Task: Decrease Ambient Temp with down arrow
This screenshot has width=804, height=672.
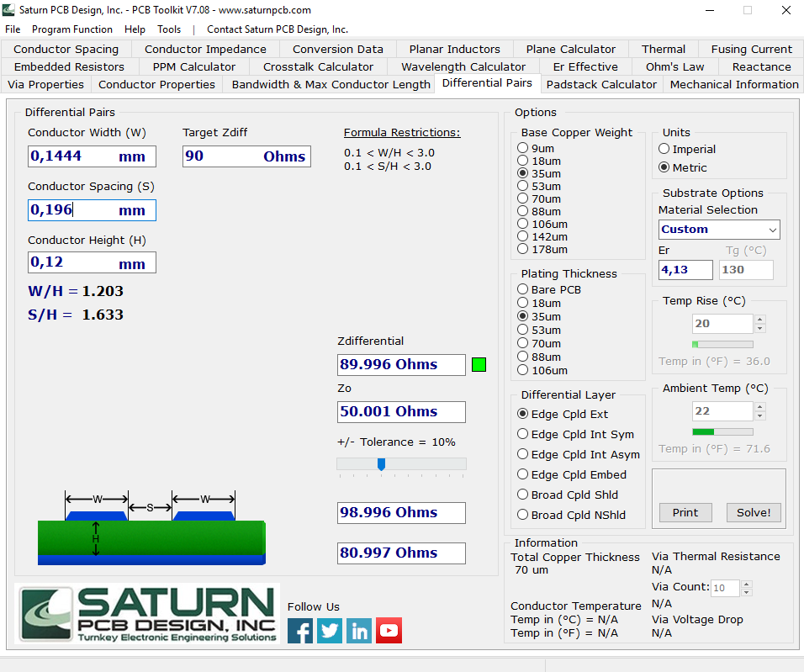Action: [760, 415]
